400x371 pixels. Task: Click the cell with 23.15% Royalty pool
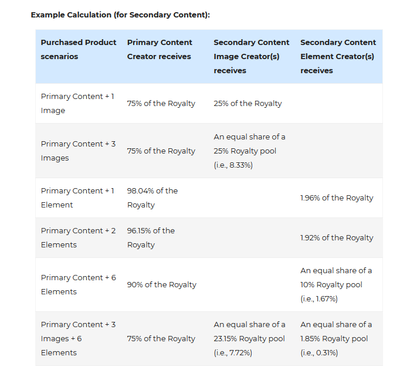pyautogui.click(x=249, y=338)
